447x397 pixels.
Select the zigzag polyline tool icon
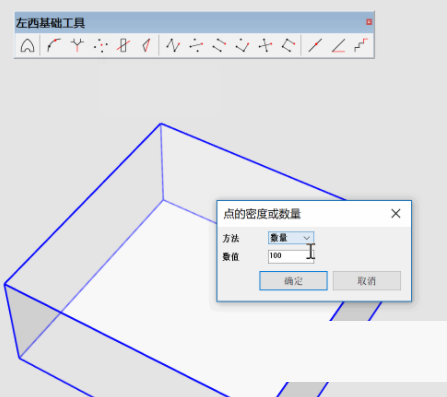tap(173, 45)
